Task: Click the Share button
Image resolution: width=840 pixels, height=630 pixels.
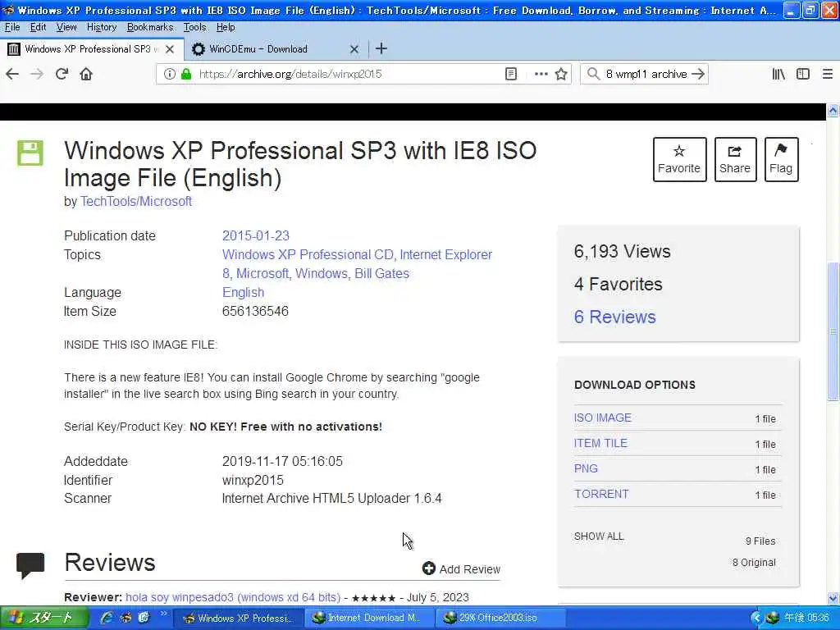Action: tap(735, 160)
